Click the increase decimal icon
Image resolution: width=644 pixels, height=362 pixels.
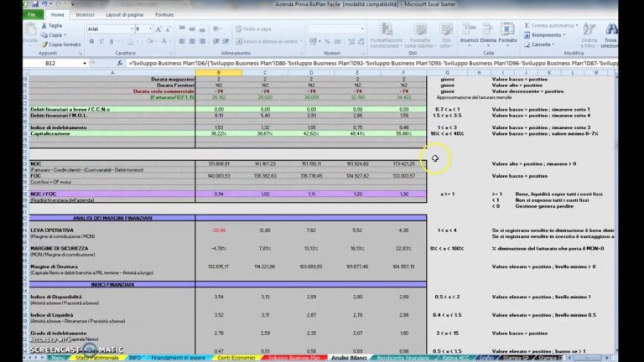click(x=351, y=41)
